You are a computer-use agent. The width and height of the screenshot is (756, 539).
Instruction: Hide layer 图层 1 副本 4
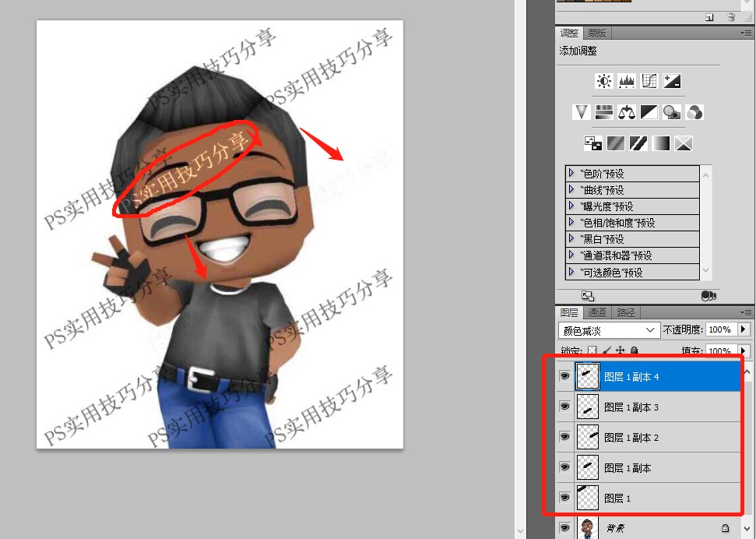pos(564,377)
